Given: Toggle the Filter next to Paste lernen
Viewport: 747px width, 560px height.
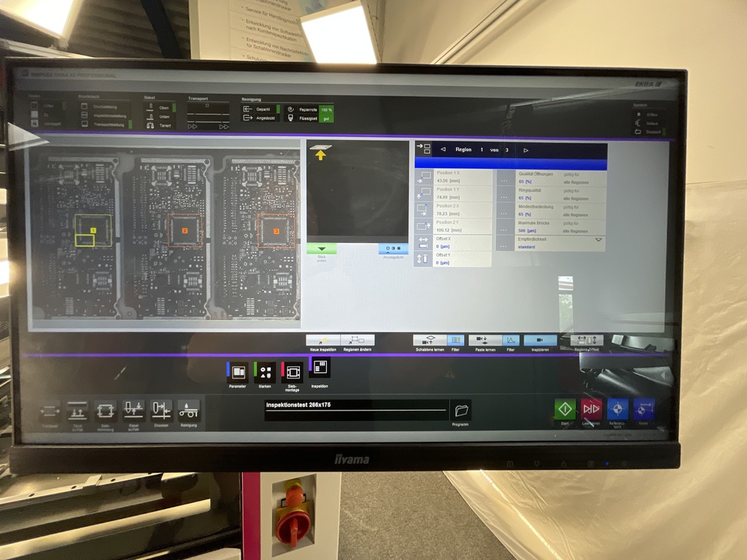Looking at the screenshot, I should click(x=511, y=340).
